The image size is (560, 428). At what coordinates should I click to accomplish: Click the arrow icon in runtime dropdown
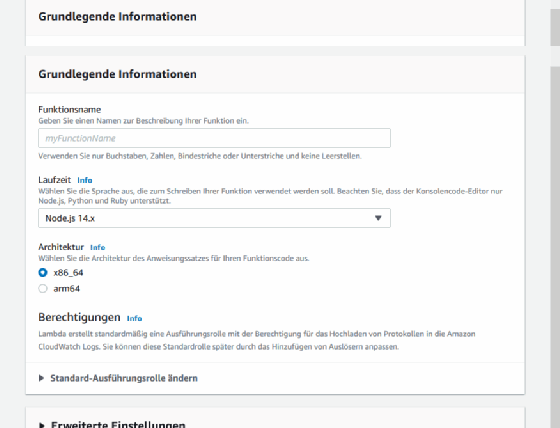coord(378,218)
